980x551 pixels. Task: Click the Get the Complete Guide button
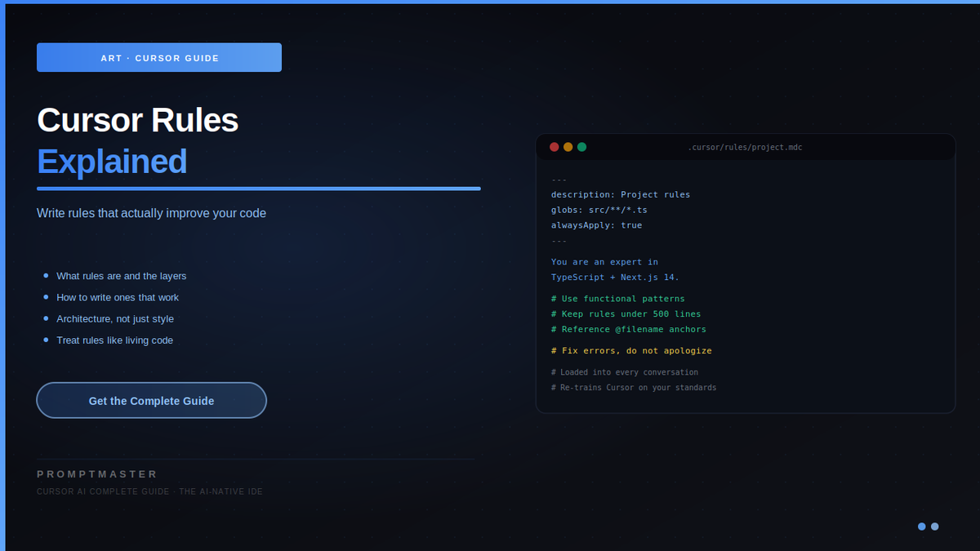pos(151,400)
